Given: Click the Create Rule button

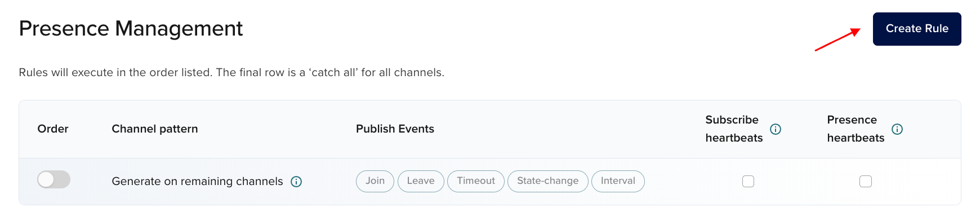Looking at the screenshot, I should (917, 29).
